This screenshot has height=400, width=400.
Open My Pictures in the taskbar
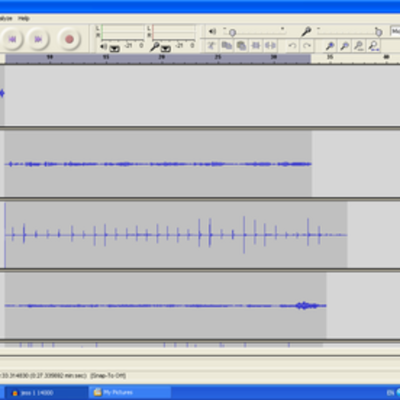130,392
